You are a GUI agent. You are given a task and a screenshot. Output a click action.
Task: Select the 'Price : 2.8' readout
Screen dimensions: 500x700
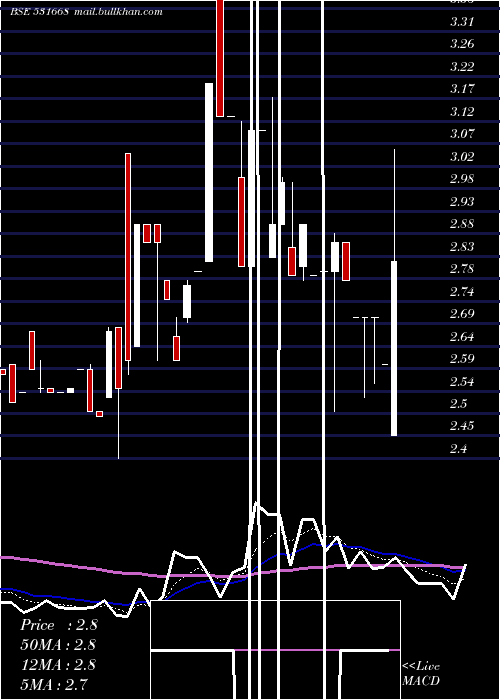coord(58,625)
